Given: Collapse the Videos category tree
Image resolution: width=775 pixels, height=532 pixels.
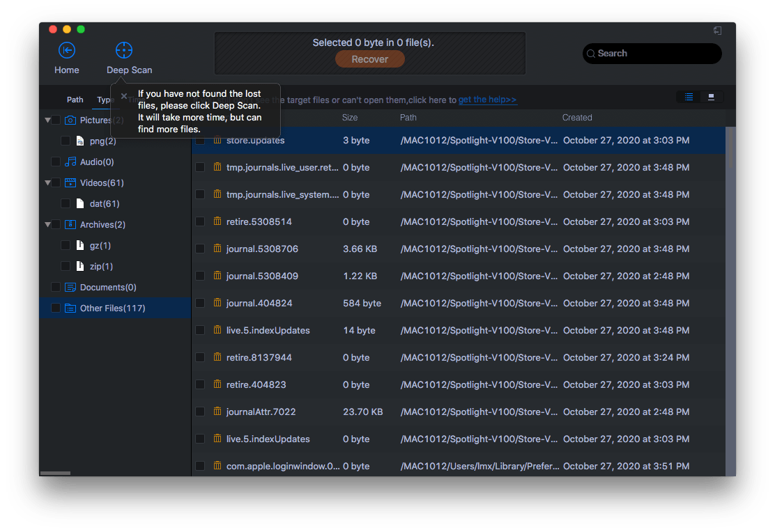Looking at the screenshot, I should tap(47, 183).
